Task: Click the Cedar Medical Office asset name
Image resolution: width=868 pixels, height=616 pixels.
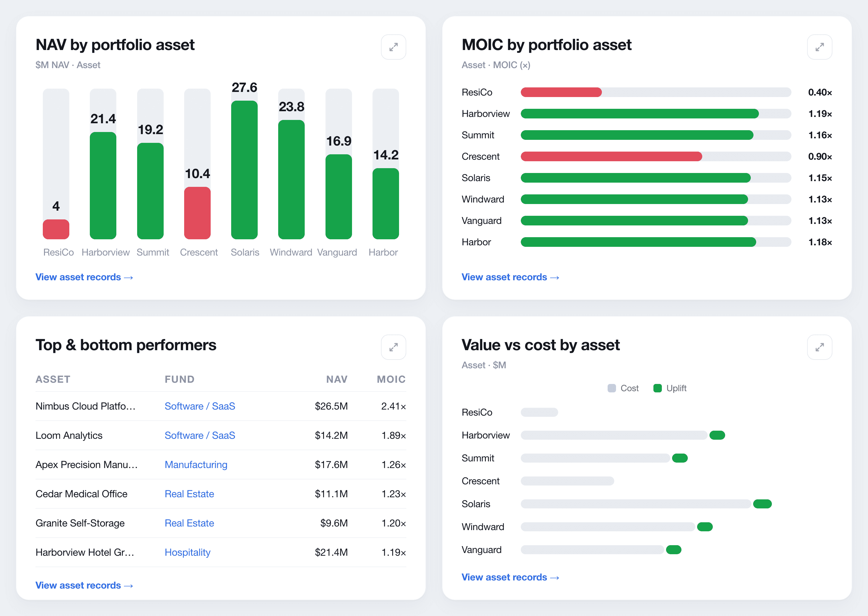Action: (82, 494)
